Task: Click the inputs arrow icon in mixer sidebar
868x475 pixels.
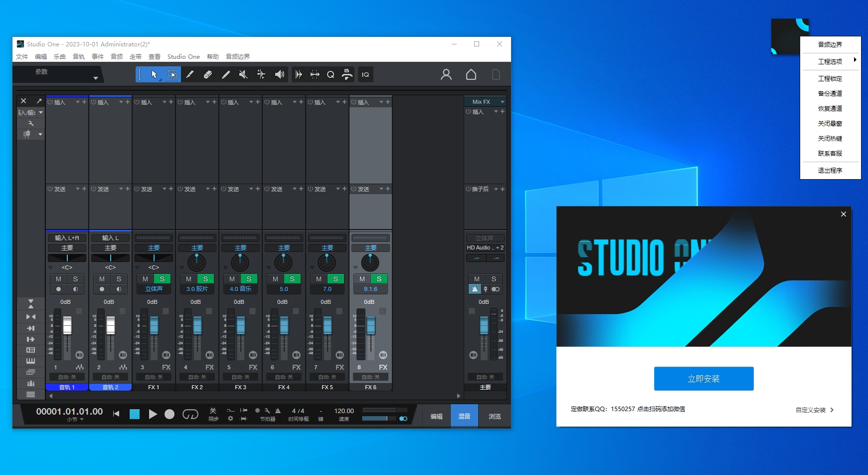Action: click(30, 328)
